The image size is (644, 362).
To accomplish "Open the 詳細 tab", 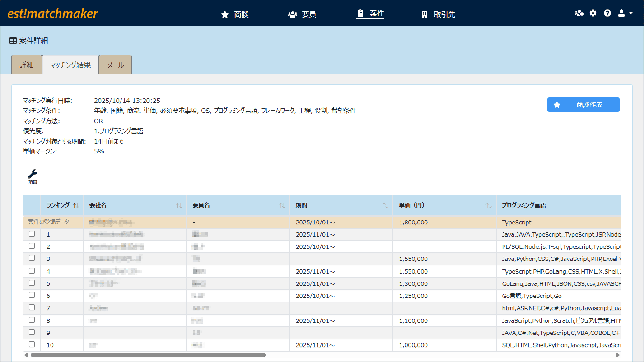I will (26, 64).
